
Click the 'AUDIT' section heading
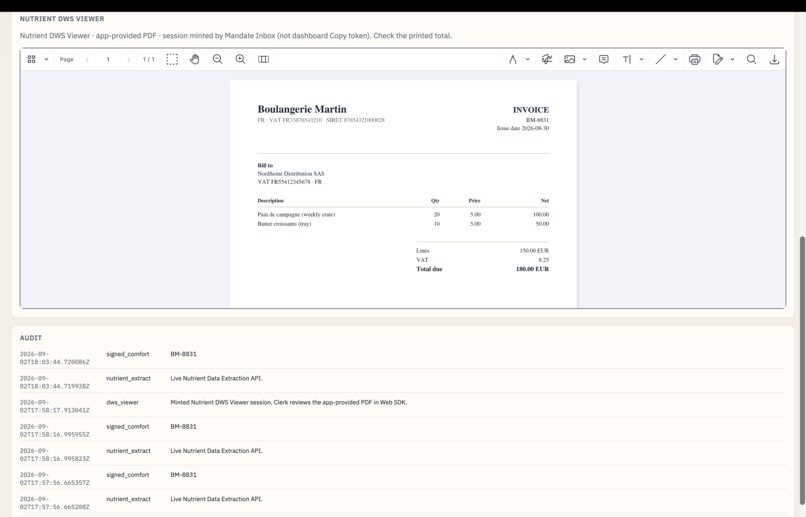click(31, 338)
